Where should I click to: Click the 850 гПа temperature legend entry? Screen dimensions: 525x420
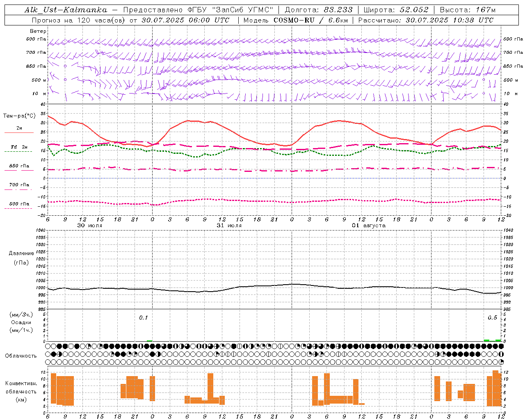point(19,166)
